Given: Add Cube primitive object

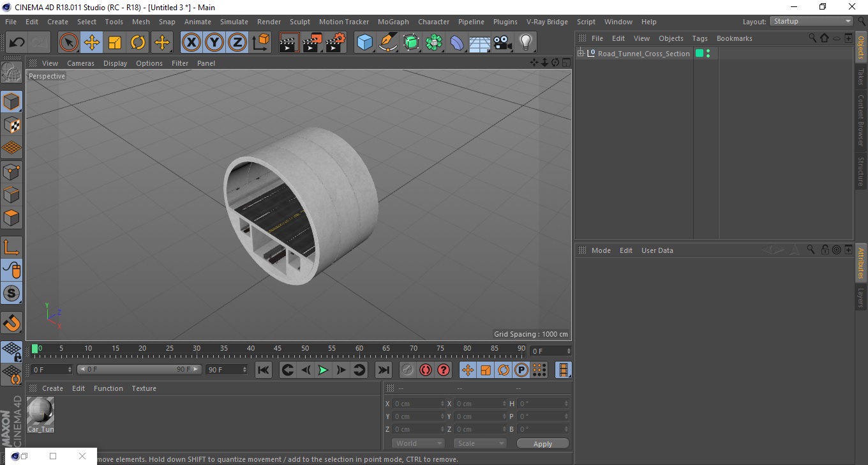Looking at the screenshot, I should click(x=364, y=43).
